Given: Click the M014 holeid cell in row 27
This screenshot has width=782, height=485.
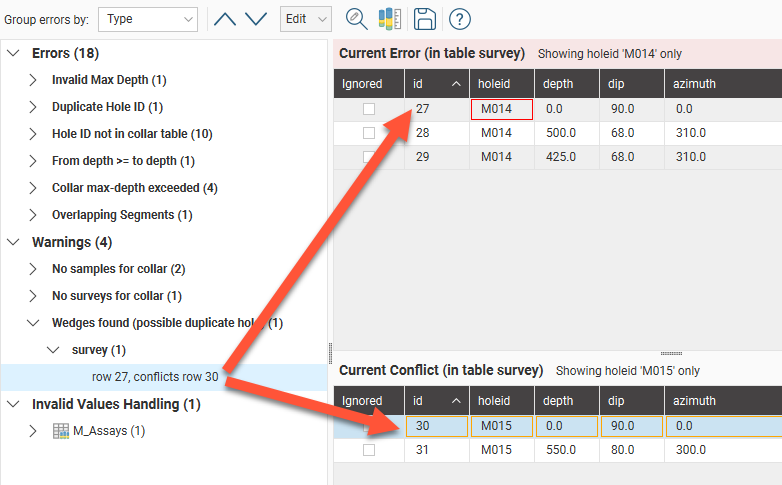Looking at the screenshot, I should click(x=501, y=109).
